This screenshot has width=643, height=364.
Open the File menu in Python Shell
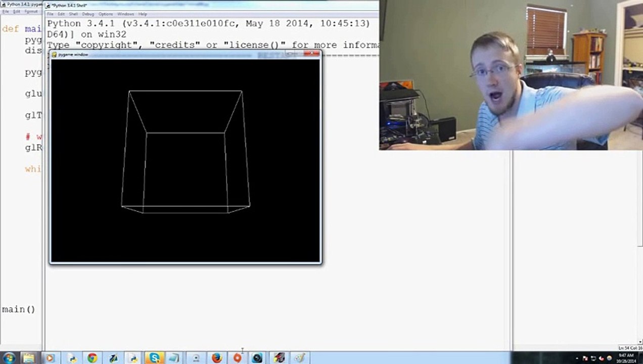click(x=50, y=14)
